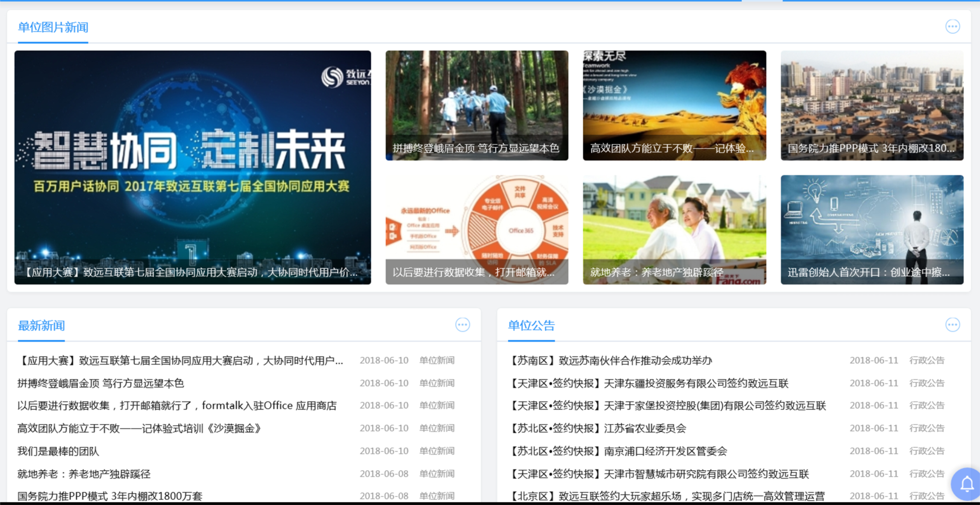Open announcement 天津于家堡投资控股(集团)有限公司签约
This screenshot has width=980, height=505.
tap(667, 406)
